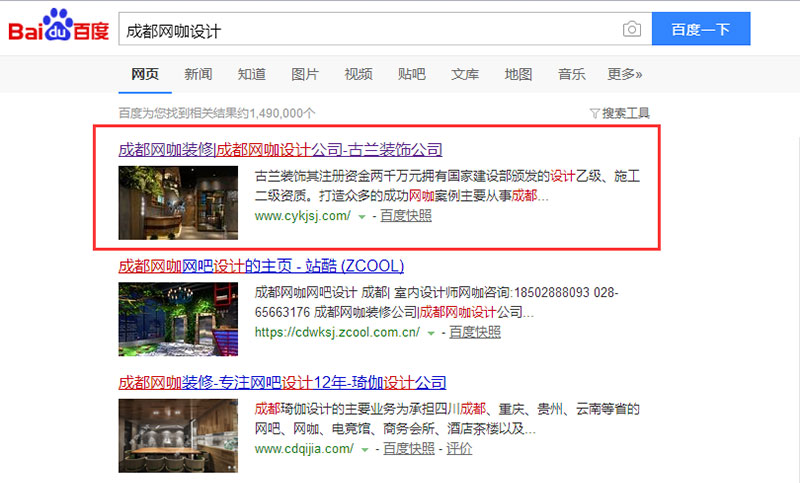Open the Baidu logo homepage link
The image size is (800, 483).
coord(59,25)
